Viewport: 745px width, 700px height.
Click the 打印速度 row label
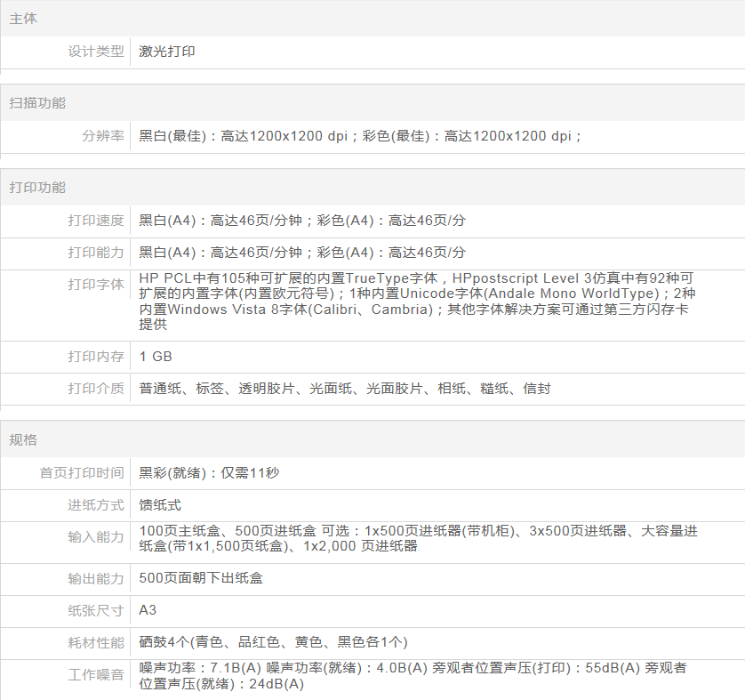96,221
